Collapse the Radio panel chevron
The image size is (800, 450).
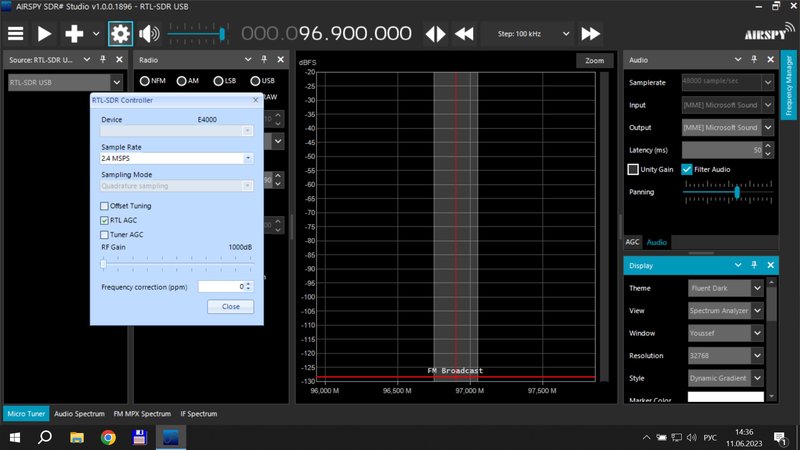[x=248, y=60]
